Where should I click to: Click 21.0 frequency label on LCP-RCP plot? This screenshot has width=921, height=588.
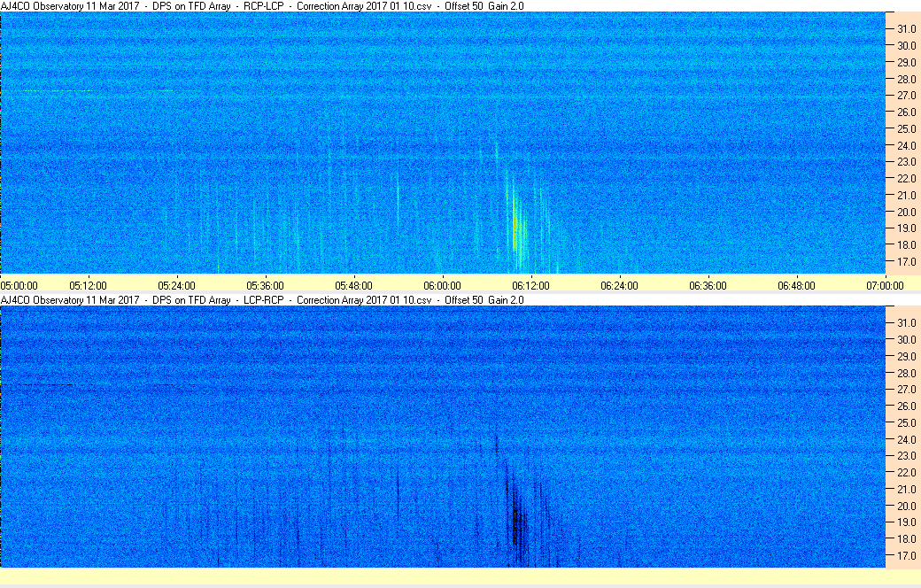coord(906,489)
